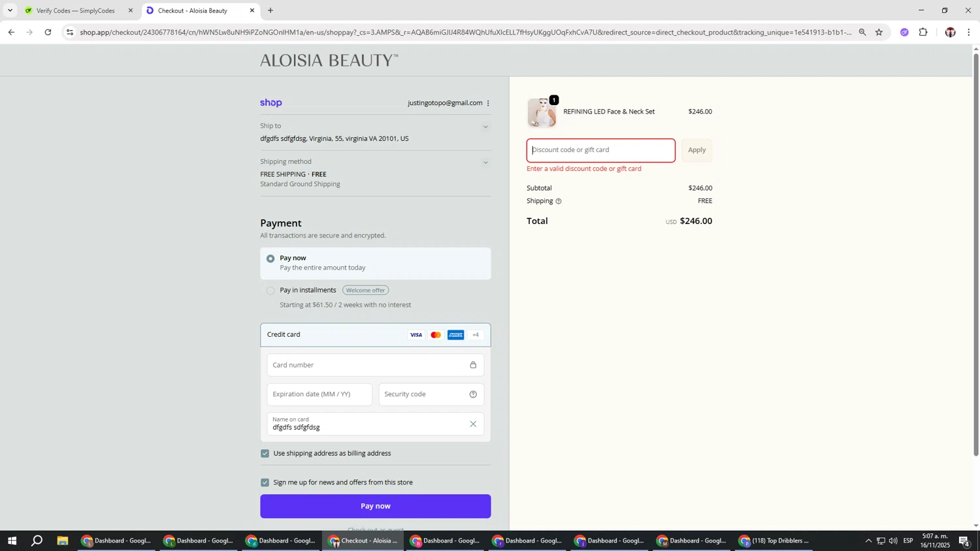Switch to the Verify Codes SimplyCodes tab

(x=77, y=10)
